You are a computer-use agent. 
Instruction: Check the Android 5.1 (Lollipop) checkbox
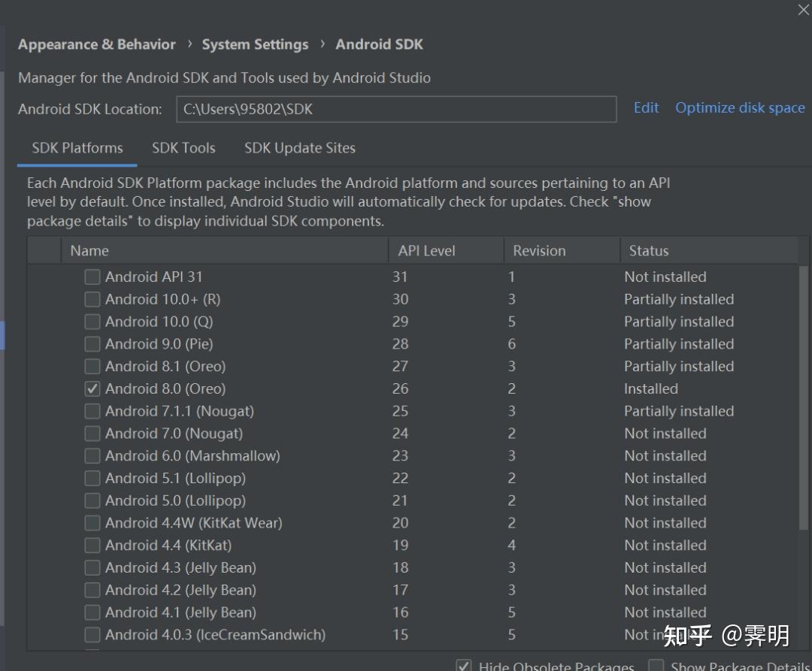[x=92, y=478]
